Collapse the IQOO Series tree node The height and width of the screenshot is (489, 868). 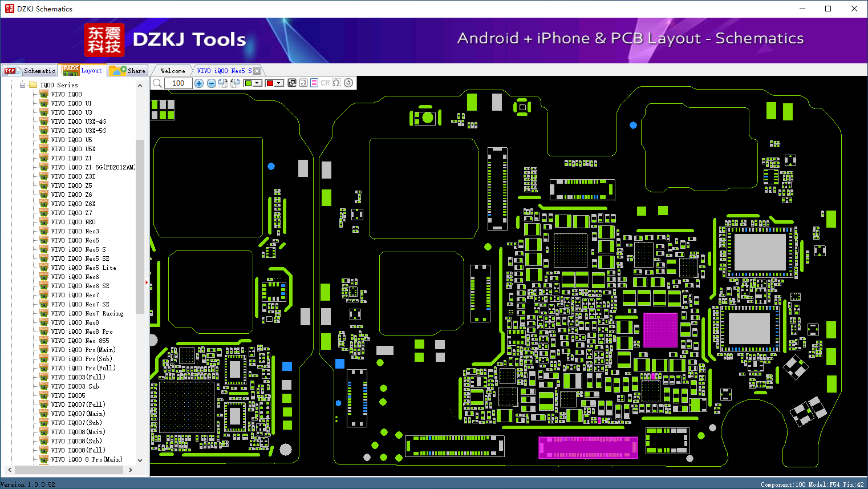point(23,85)
